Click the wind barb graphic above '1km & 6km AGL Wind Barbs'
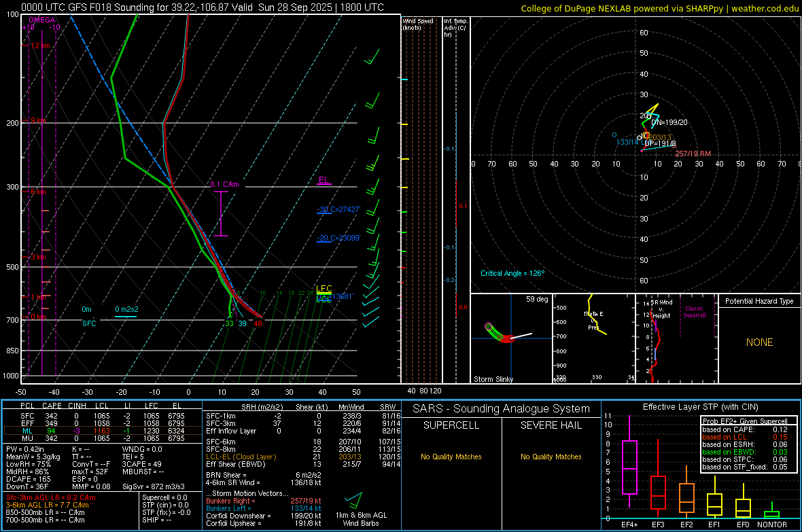The height and width of the screenshot is (532, 802). (354, 500)
